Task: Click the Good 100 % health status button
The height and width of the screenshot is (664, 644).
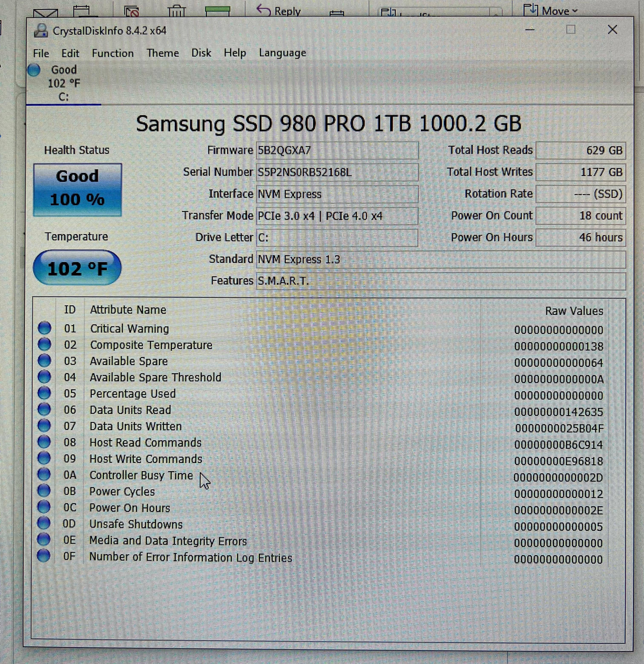Action: click(78, 189)
